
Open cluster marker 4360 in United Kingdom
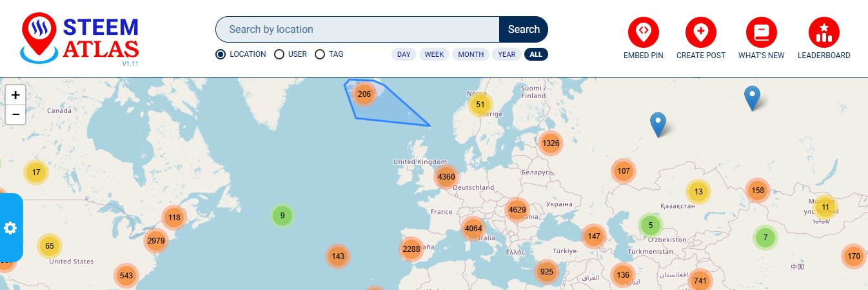click(x=446, y=176)
